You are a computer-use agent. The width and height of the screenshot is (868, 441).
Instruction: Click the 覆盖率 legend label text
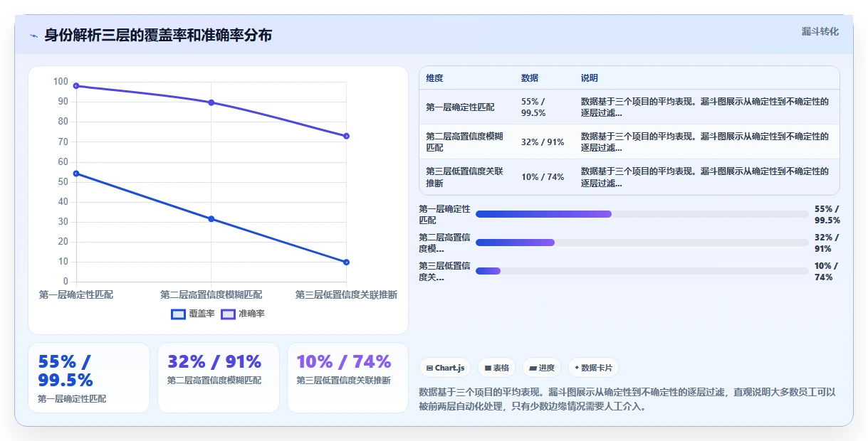pos(202,314)
